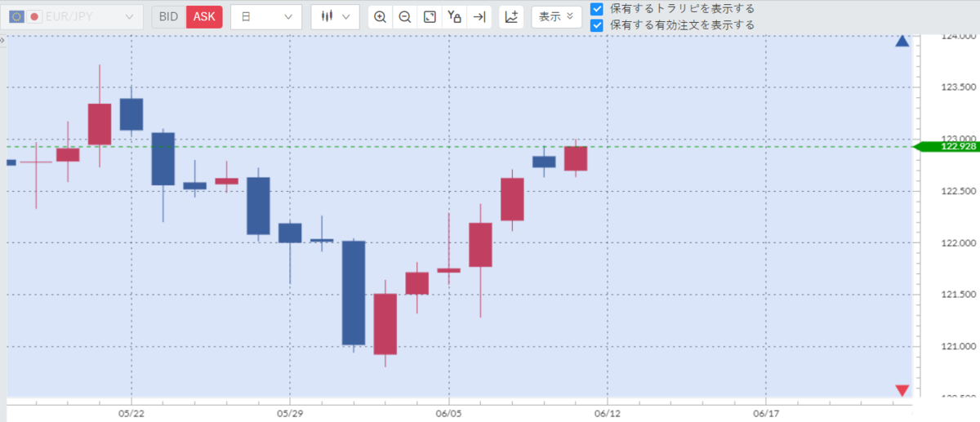The width and height of the screenshot is (980, 422).
Task: Click the blue up triangle marker
Action: tap(902, 41)
